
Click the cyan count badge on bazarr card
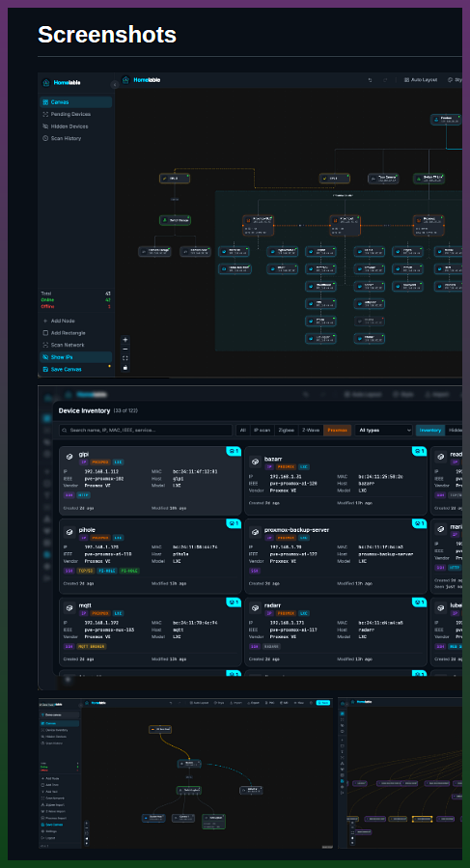point(420,451)
